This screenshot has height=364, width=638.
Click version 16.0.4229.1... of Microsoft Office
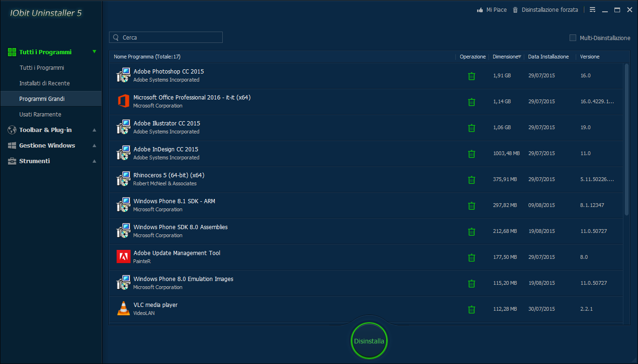[597, 101]
